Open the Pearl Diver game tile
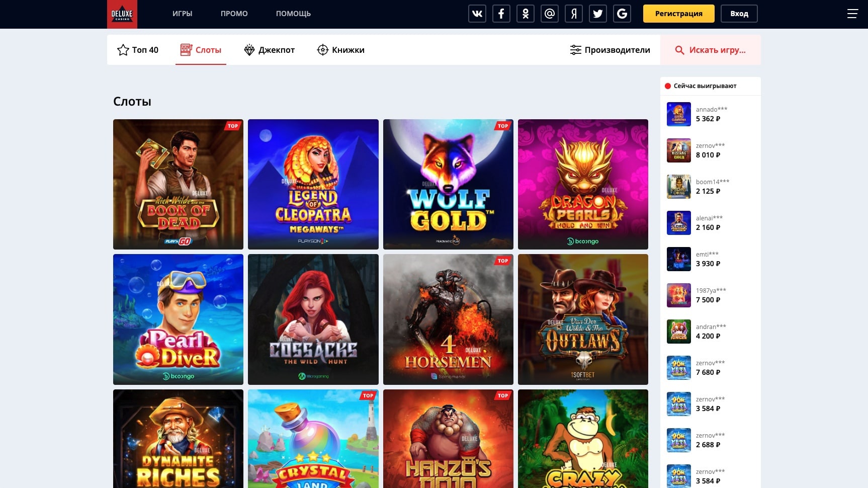 (x=178, y=319)
